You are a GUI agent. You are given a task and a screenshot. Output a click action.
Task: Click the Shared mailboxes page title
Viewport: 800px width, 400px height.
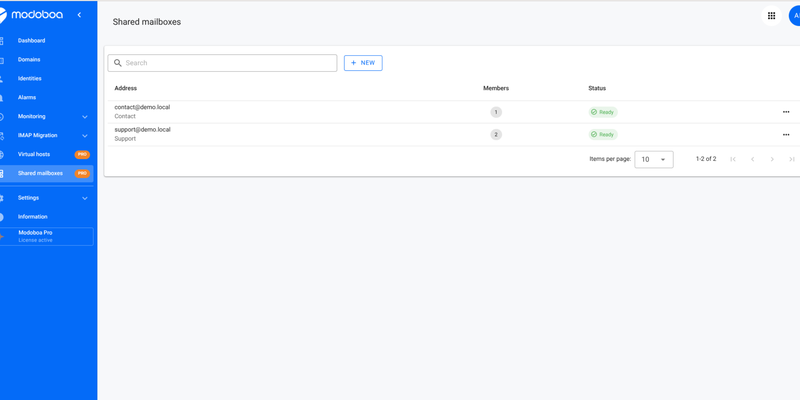click(x=147, y=22)
